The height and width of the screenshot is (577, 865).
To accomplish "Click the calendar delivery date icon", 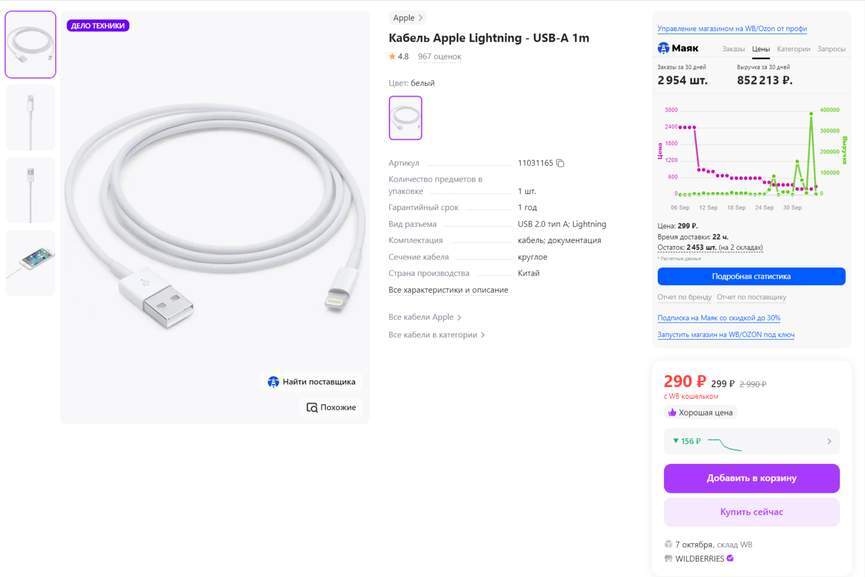I will [x=668, y=545].
